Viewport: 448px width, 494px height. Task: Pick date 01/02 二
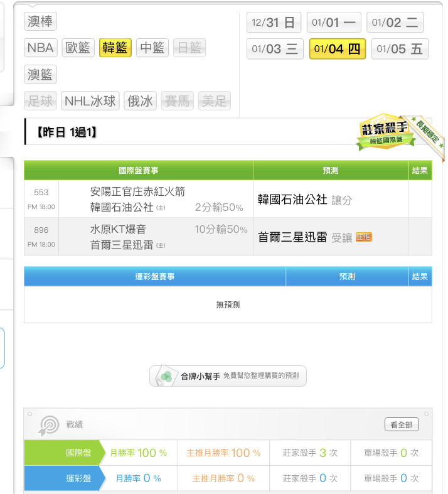pos(395,23)
